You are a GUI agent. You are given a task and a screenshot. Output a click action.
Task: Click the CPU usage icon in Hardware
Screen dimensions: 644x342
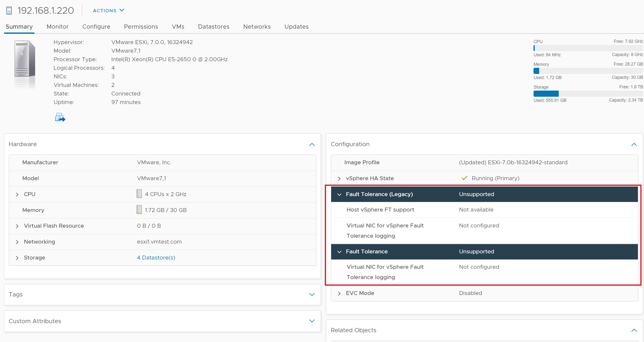click(x=139, y=194)
